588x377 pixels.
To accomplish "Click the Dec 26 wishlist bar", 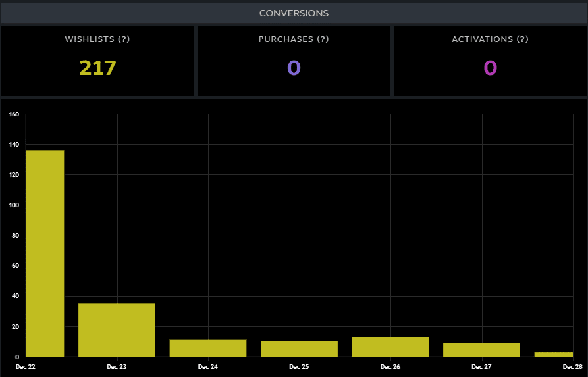I will (390, 347).
